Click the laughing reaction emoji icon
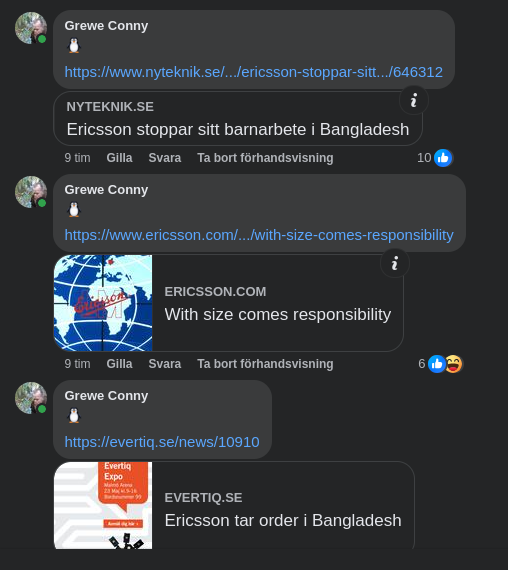 [453, 364]
